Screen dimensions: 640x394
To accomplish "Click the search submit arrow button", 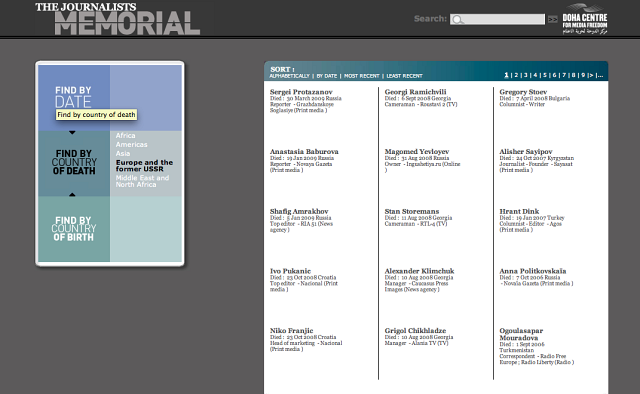I will click(553, 19).
